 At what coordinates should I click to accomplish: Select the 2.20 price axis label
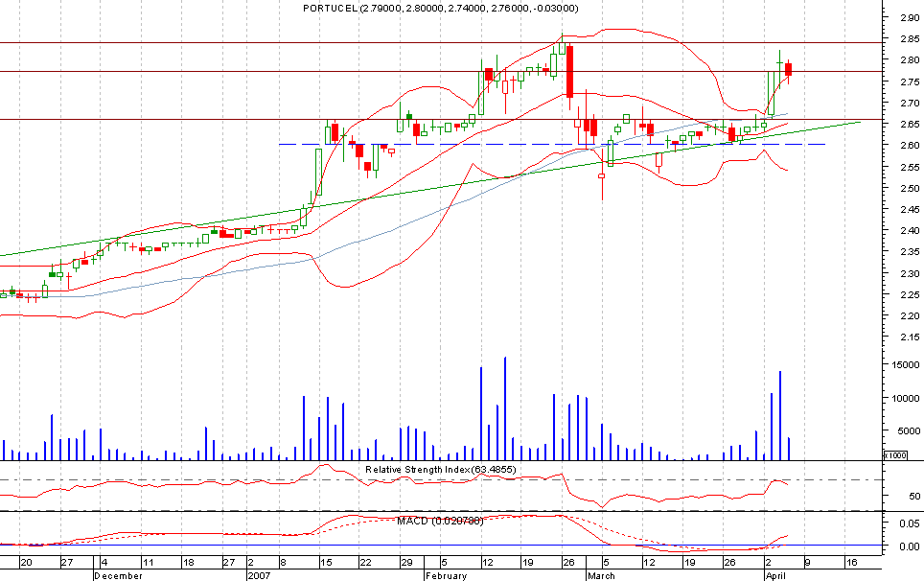910,315
